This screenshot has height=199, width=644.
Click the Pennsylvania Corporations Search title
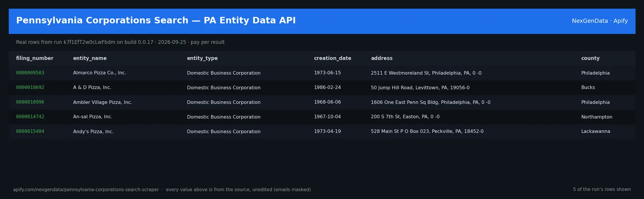pos(156,20)
